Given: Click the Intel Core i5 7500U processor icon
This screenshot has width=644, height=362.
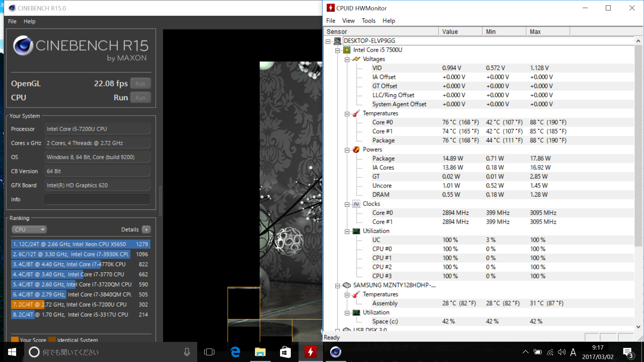Looking at the screenshot, I should point(347,50).
